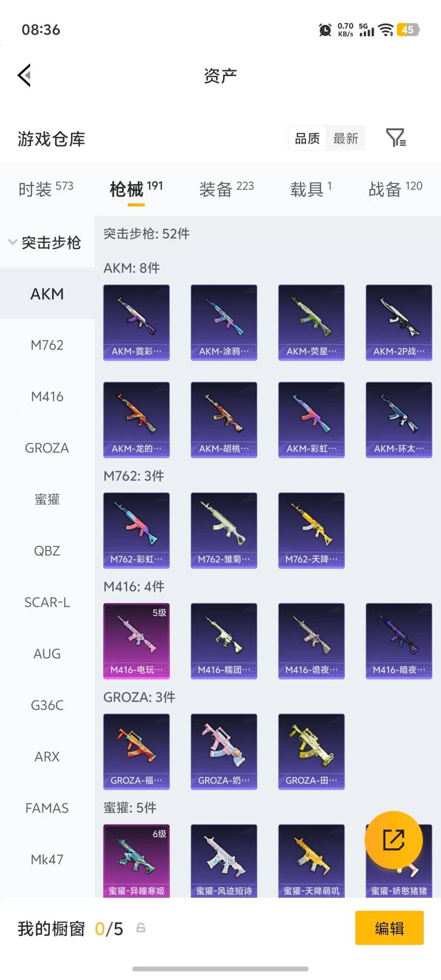The image size is (441, 980).
Task: Switch sorting to 品质
Action: point(307,138)
